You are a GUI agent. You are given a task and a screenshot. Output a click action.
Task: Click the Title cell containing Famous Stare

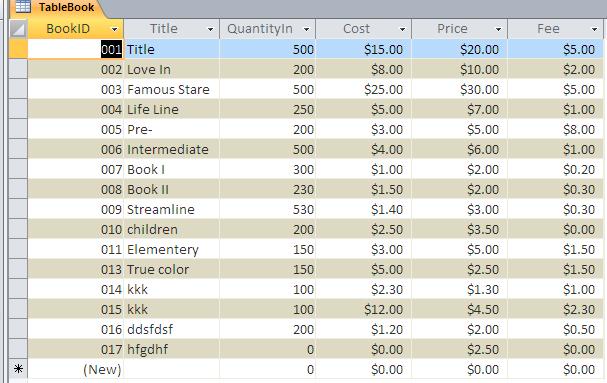pos(171,89)
